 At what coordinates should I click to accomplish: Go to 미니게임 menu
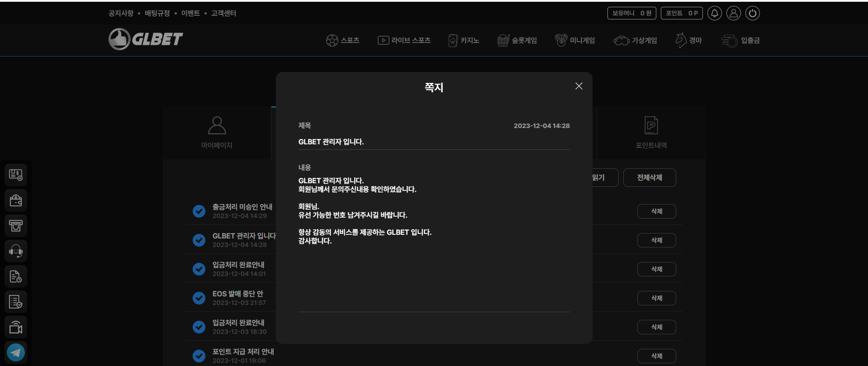575,40
